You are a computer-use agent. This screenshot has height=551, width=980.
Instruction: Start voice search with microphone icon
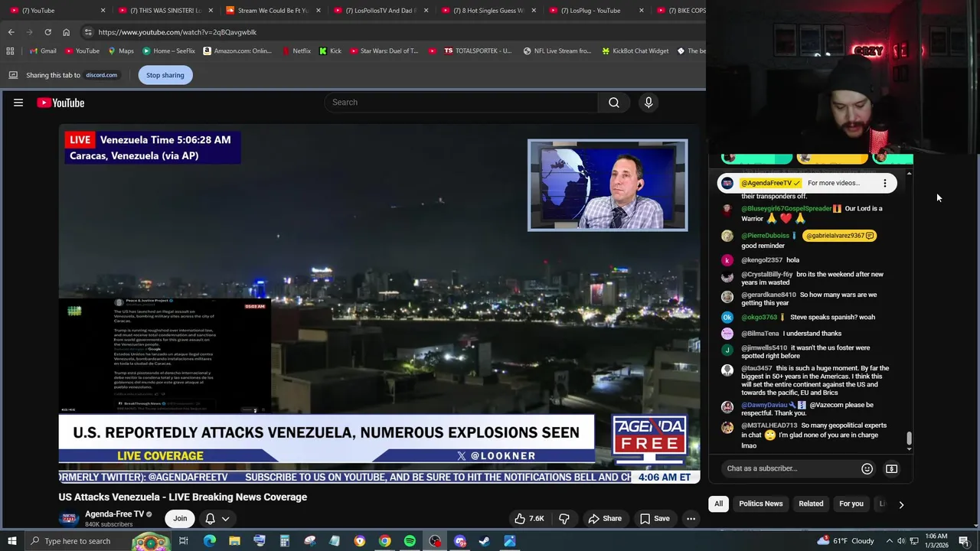(648, 103)
